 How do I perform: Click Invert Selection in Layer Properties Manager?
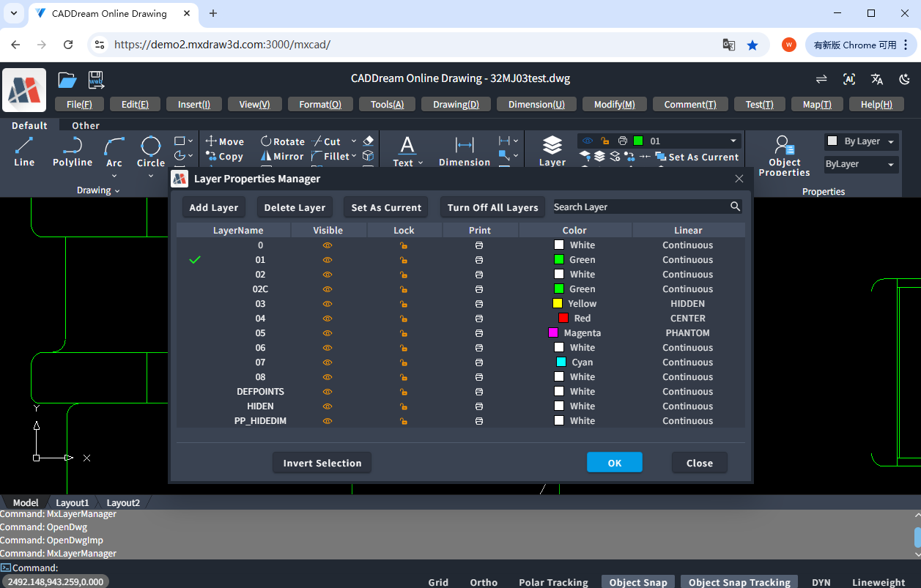(x=322, y=462)
